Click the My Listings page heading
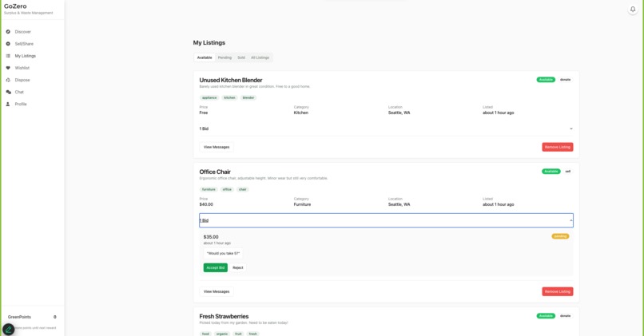The height and width of the screenshot is (336, 644). click(x=209, y=42)
